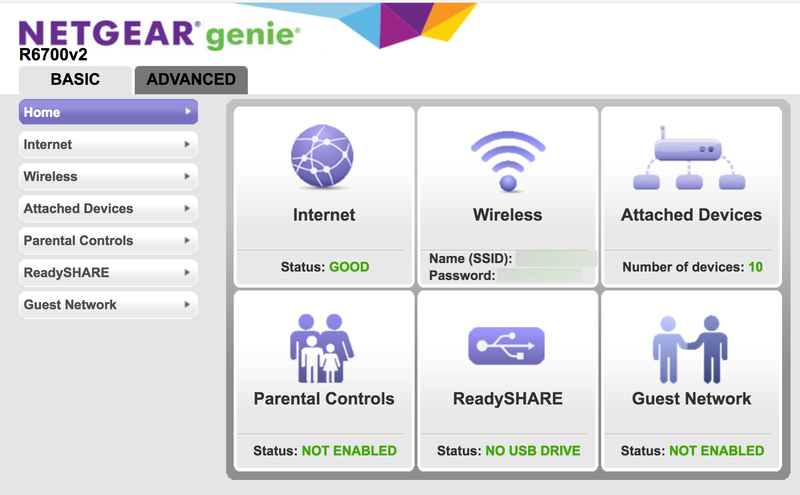Open Attached Devices in the sidebar menu

click(108, 209)
